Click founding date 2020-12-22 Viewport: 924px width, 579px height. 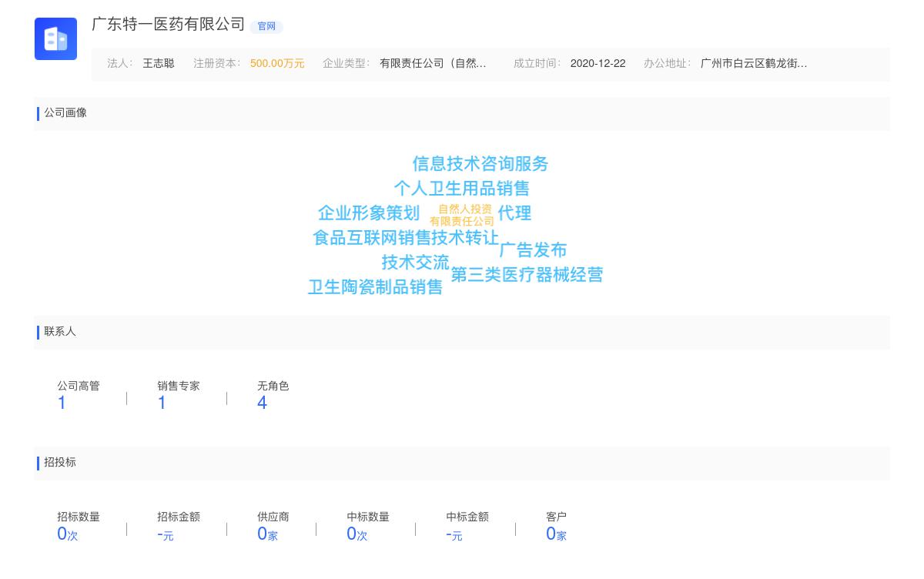598,64
